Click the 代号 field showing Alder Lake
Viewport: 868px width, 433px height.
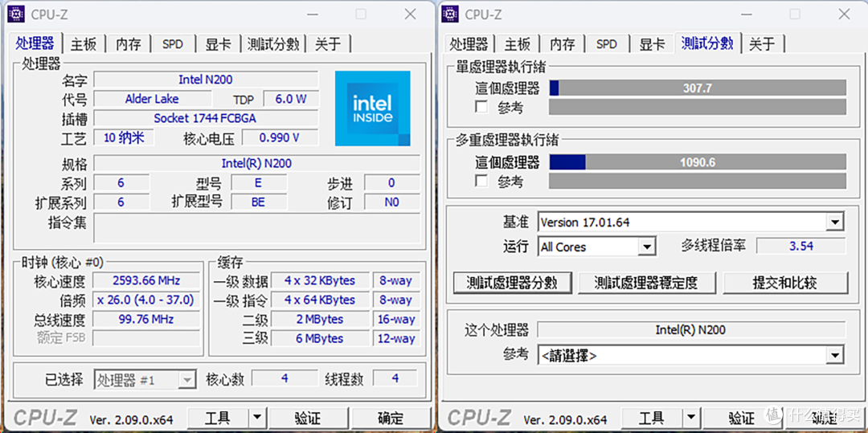coord(152,99)
